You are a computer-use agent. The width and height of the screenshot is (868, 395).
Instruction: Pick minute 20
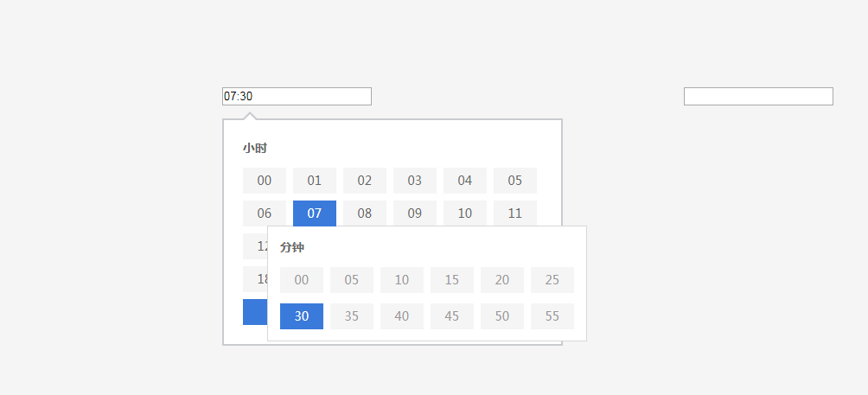click(x=502, y=280)
